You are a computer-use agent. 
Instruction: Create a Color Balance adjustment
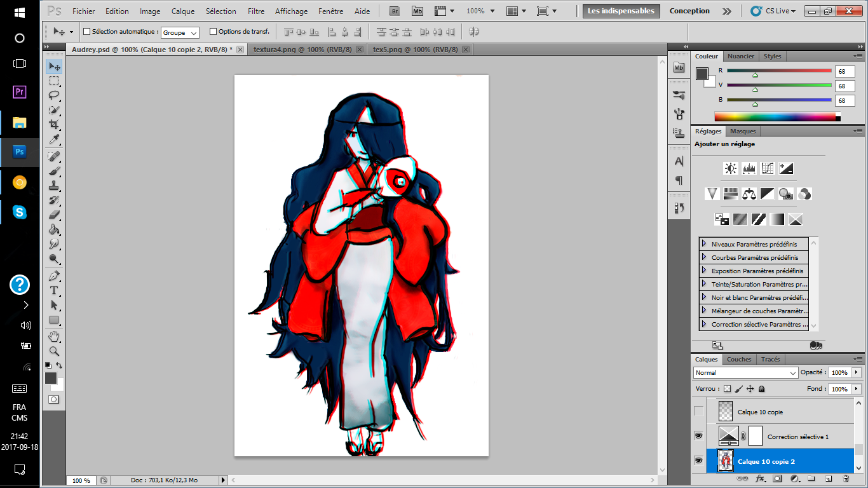coord(749,194)
